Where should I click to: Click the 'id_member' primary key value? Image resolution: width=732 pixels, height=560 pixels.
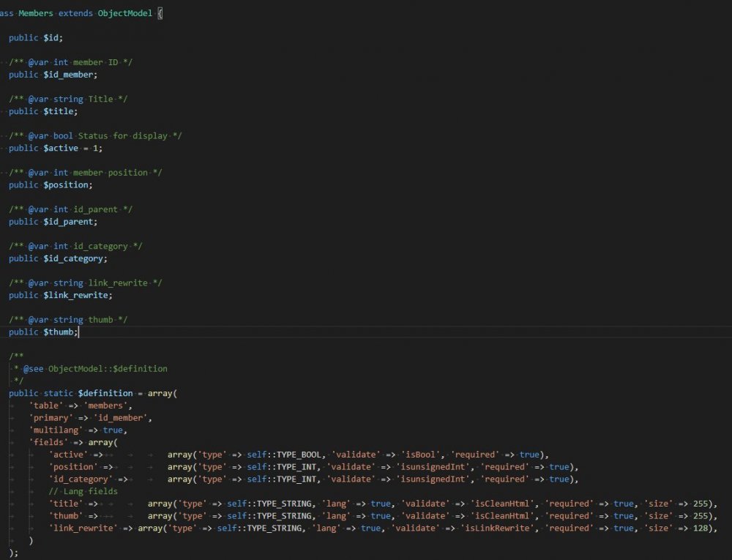click(122, 418)
